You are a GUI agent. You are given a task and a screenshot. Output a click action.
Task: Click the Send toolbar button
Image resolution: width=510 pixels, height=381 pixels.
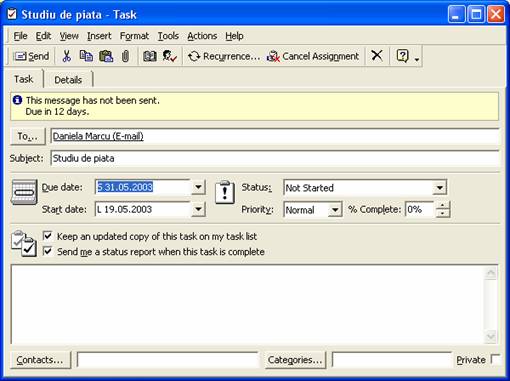click(x=32, y=56)
